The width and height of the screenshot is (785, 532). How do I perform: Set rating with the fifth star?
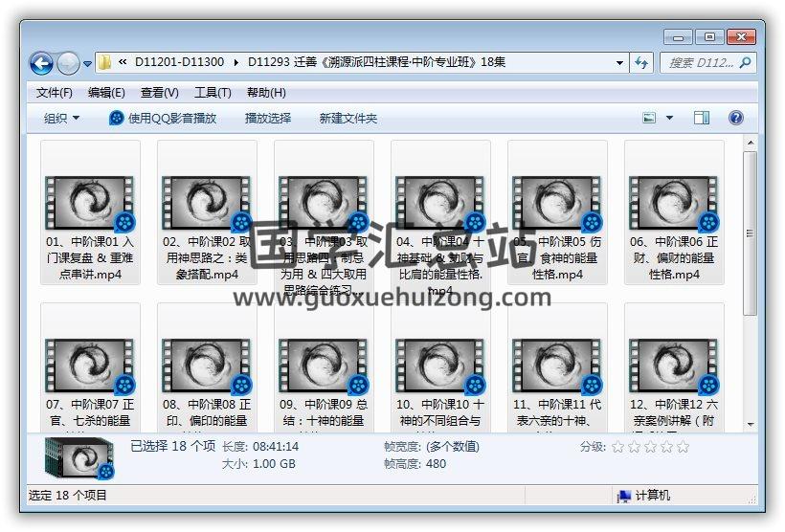tap(683, 447)
